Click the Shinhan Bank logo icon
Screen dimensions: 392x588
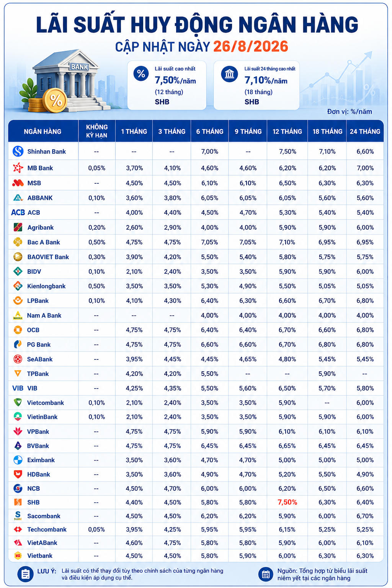[x=18, y=152]
